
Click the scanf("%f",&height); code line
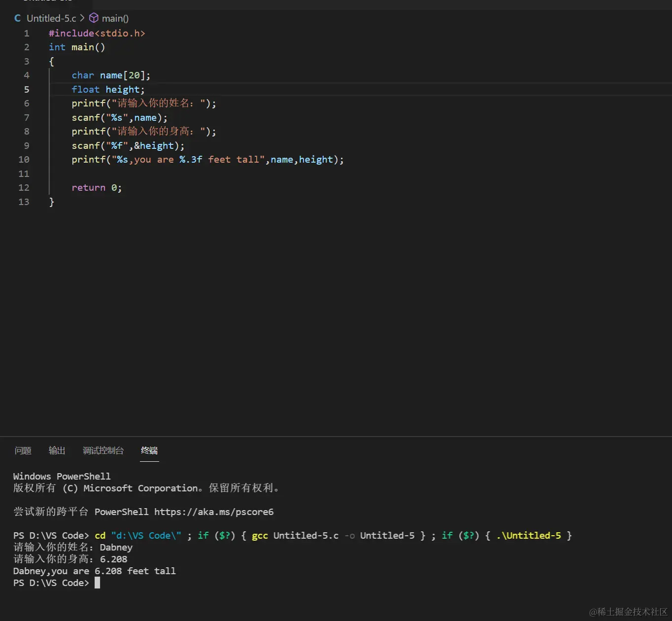[x=128, y=146]
